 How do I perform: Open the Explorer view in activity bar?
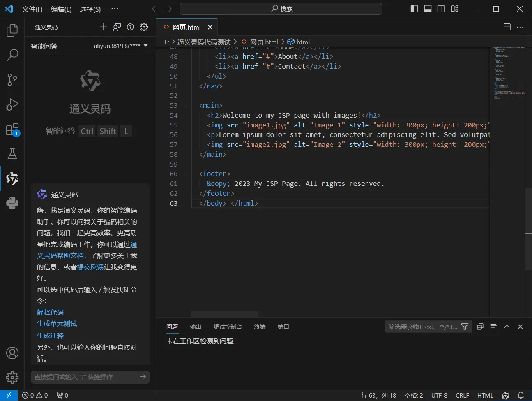12,30
